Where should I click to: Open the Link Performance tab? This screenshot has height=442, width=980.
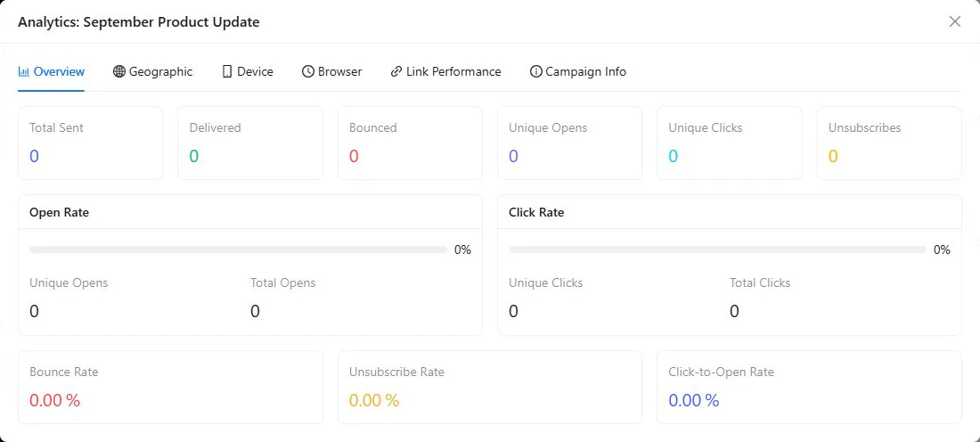[x=445, y=71]
